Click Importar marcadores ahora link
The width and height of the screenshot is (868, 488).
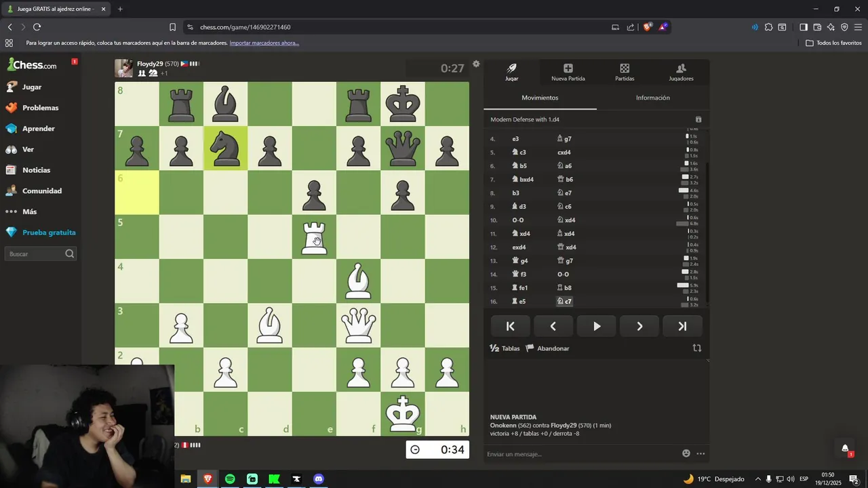[264, 43]
